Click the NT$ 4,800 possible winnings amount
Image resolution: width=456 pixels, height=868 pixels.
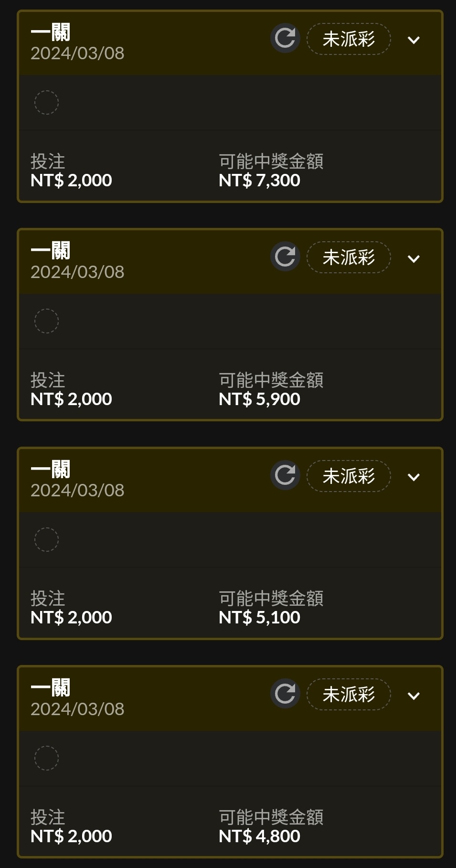259,836
